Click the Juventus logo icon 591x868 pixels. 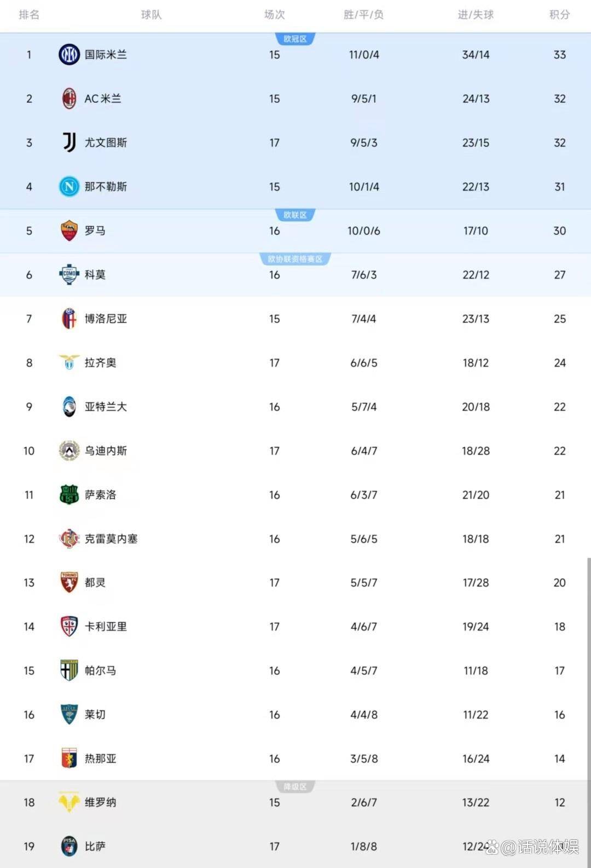click(x=69, y=142)
